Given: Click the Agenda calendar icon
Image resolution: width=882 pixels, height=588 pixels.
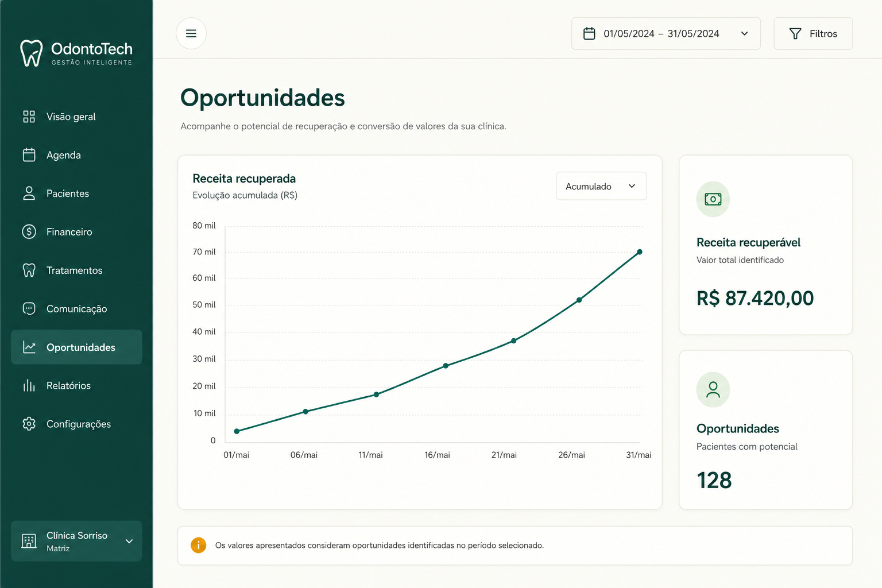Looking at the screenshot, I should point(29,155).
